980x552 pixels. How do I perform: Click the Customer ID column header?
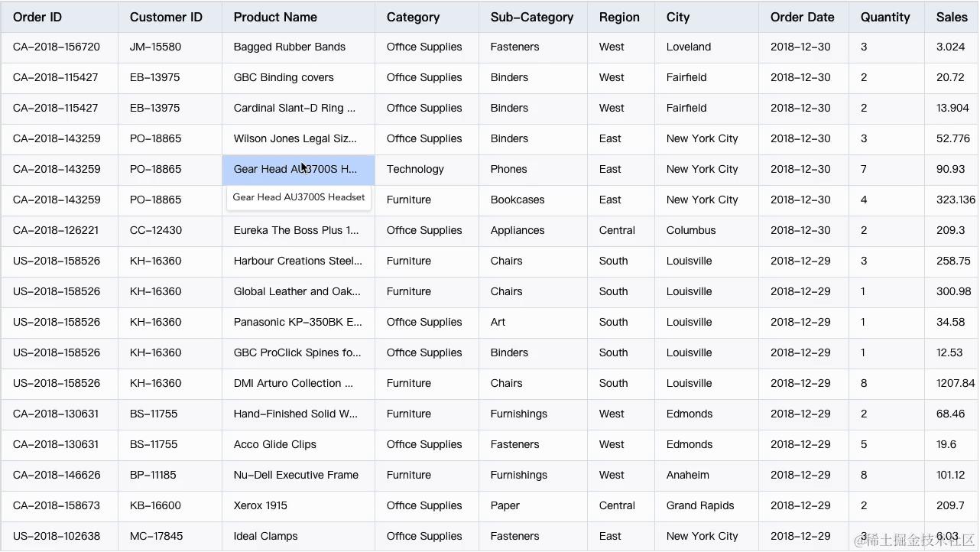coord(166,17)
